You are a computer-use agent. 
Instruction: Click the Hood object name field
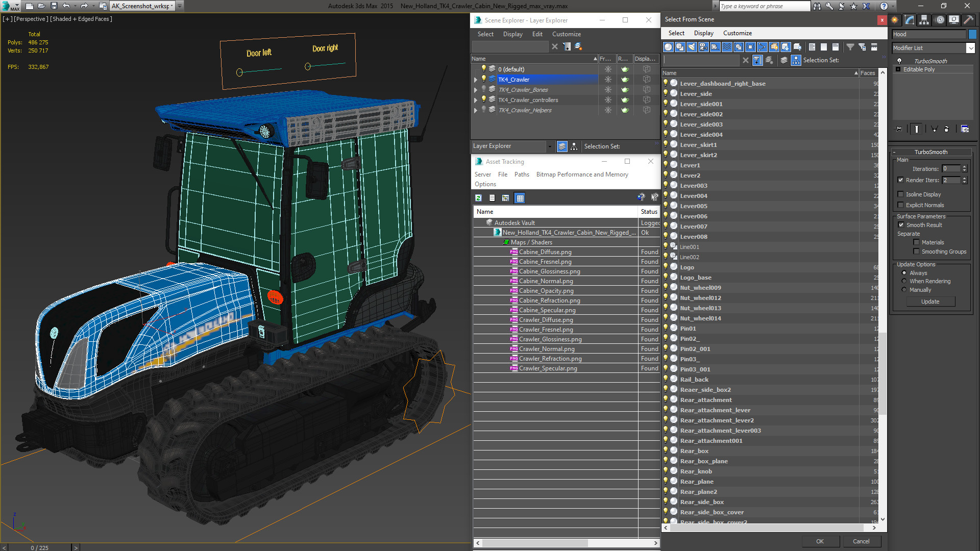coord(929,34)
